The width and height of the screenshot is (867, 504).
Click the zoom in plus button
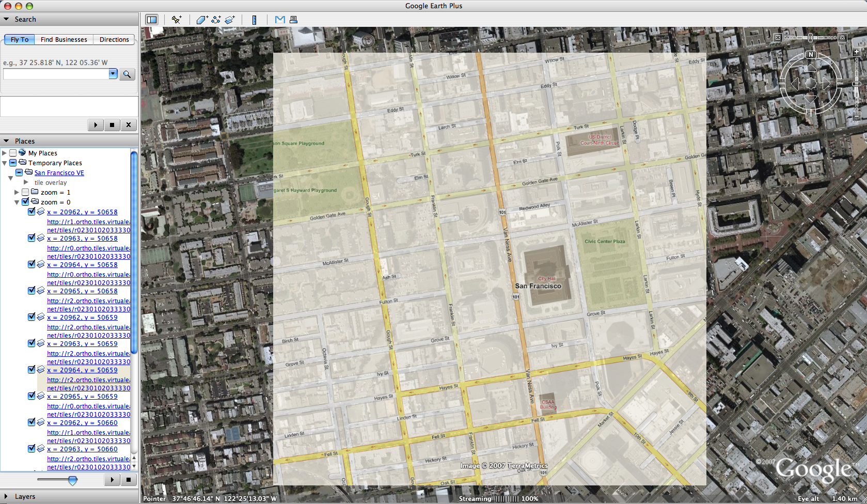point(856,52)
